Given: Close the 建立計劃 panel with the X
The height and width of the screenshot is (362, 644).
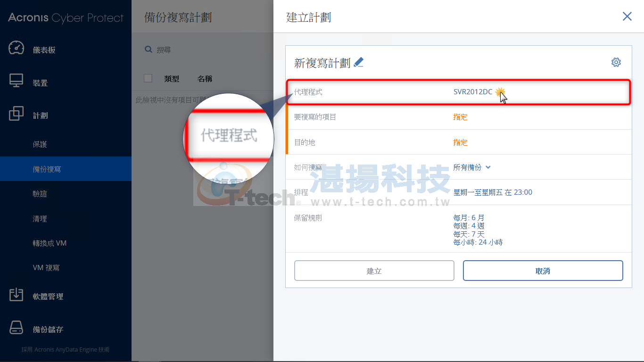Looking at the screenshot, I should [627, 16].
